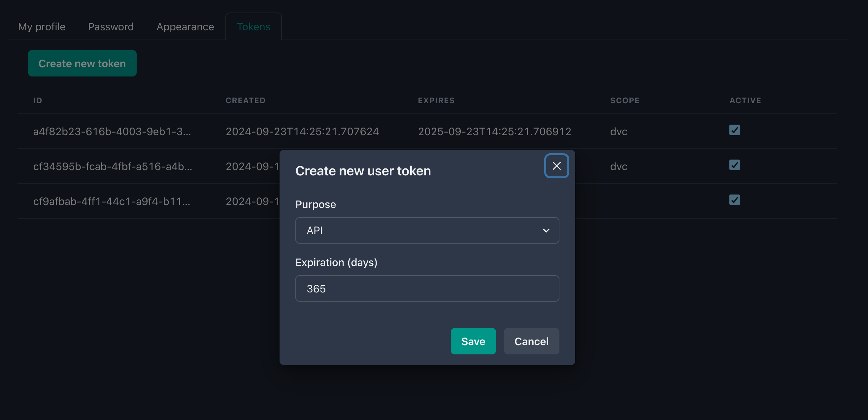
Task: Click the SCOPE column header
Action: (625, 100)
